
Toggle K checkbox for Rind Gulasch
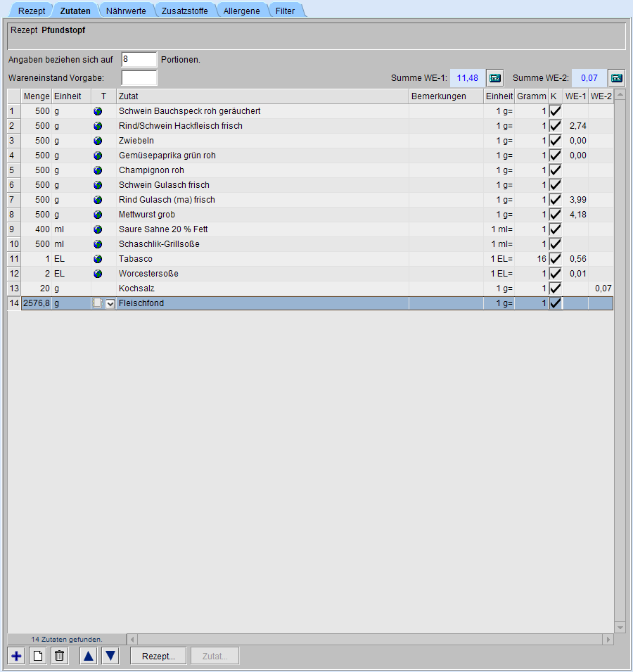(556, 200)
